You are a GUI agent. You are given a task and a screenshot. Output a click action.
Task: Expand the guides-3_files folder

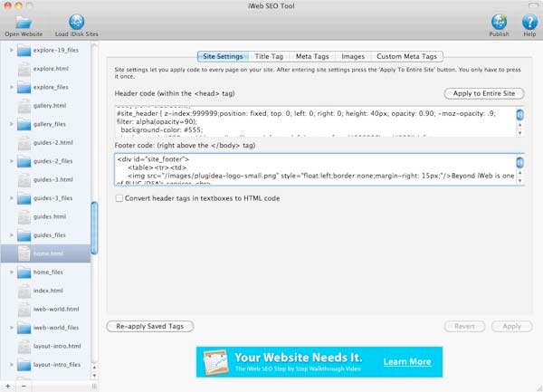(x=11, y=198)
